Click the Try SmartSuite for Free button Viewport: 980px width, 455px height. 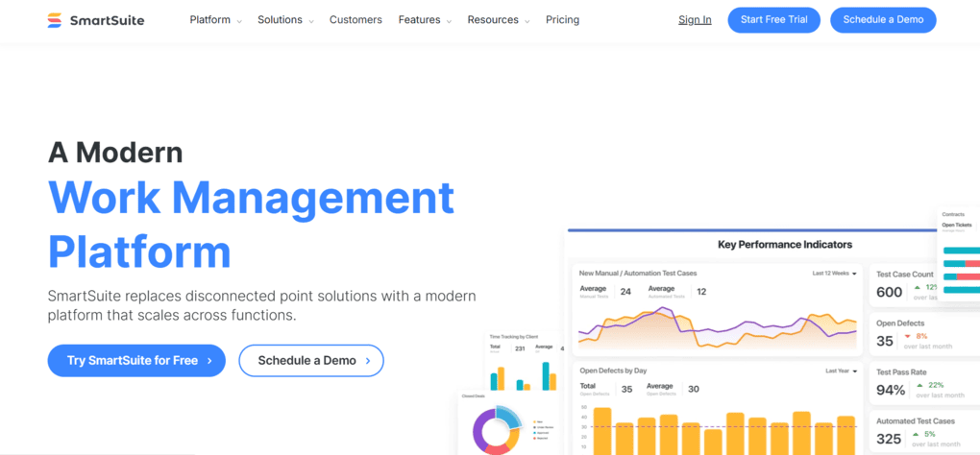[136, 361]
